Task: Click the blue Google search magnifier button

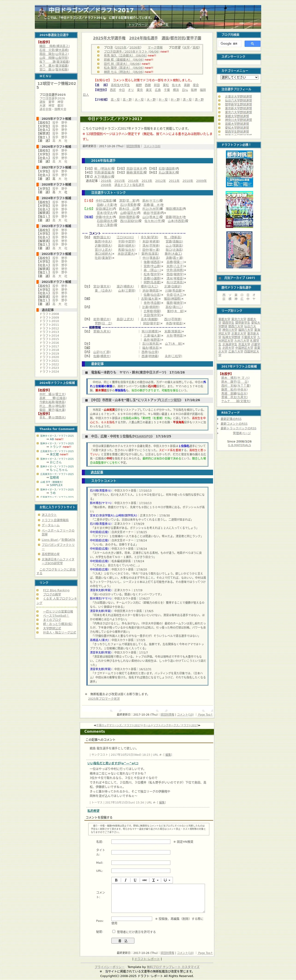Action: point(252,44)
